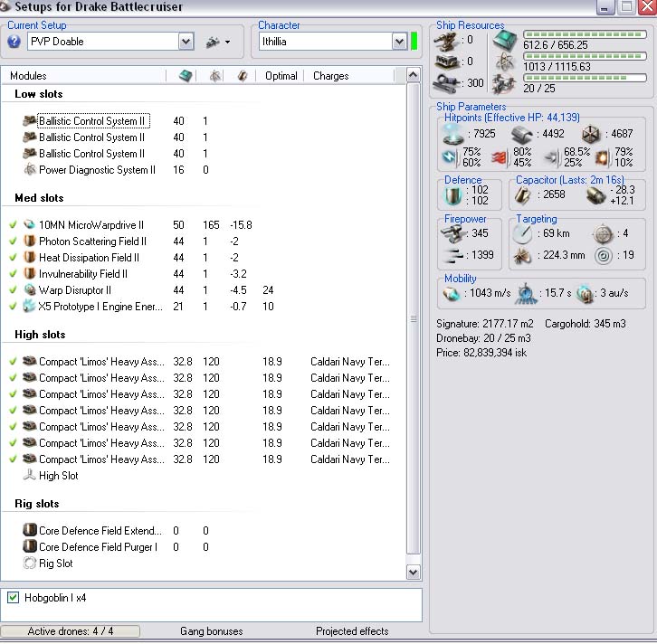The width and height of the screenshot is (657, 644).
Task: Click the thermal resistance flame icon
Action: coord(500,158)
